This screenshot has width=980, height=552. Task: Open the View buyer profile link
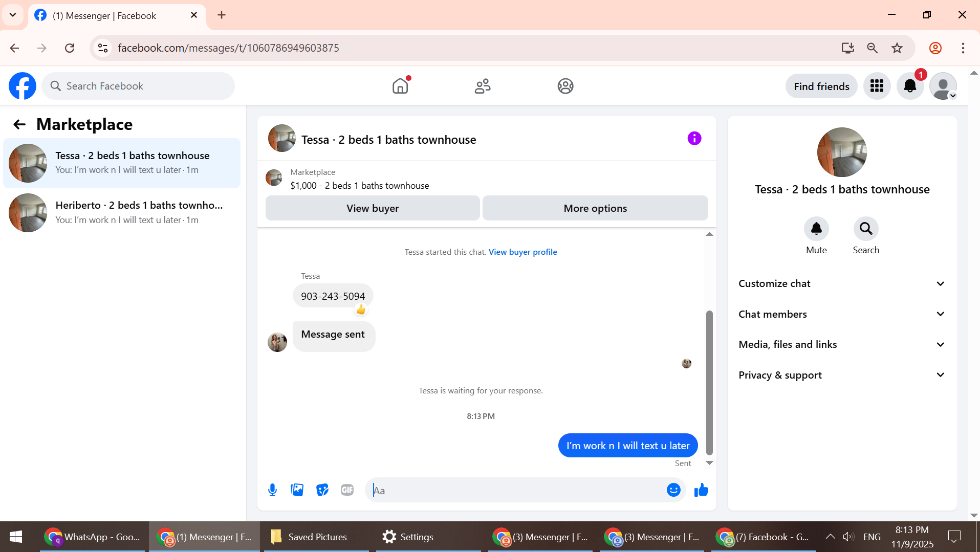[522, 252]
